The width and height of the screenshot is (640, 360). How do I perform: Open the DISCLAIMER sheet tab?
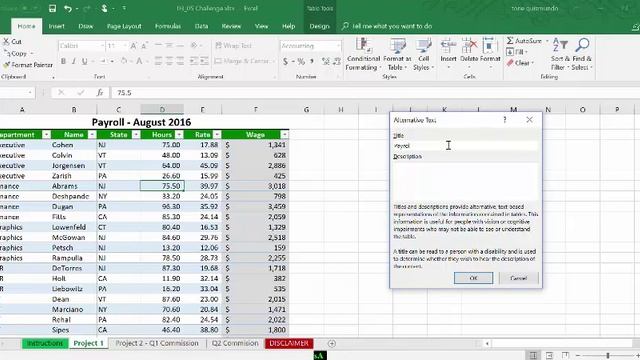pos(289,343)
